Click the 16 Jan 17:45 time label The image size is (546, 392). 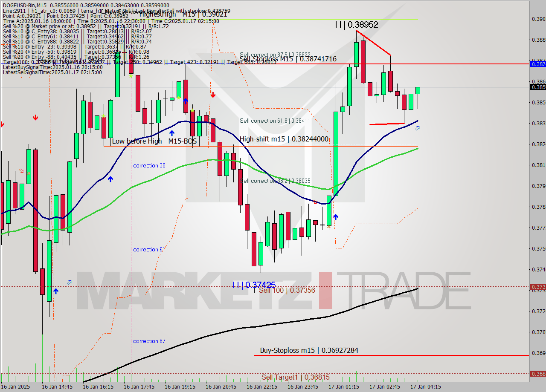[139, 387]
